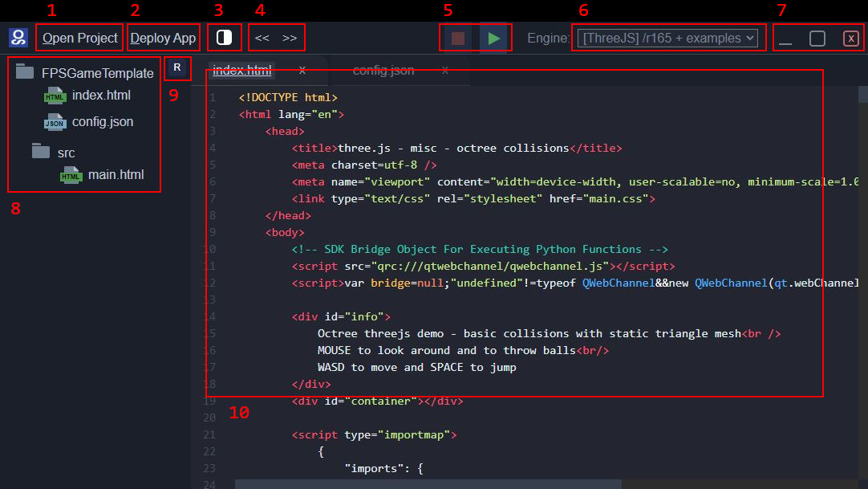
Task: Click the JSON icon beside config.json
Action: [55, 122]
